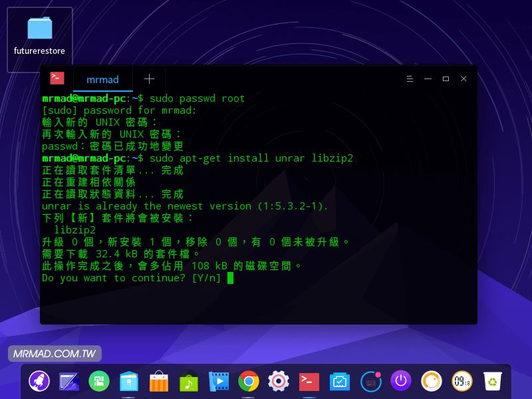Image resolution: width=532 pixels, height=399 pixels.
Task: Add a new terminal tab
Action: (149, 79)
